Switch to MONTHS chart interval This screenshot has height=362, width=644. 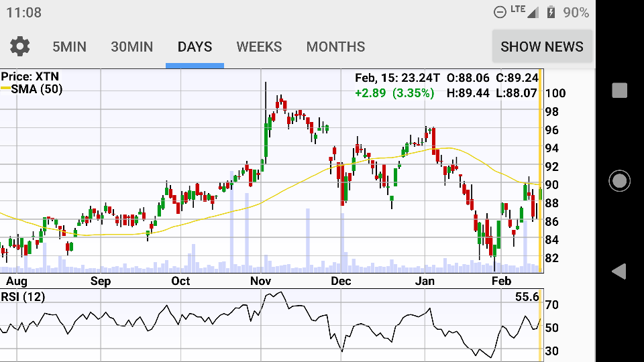335,47
